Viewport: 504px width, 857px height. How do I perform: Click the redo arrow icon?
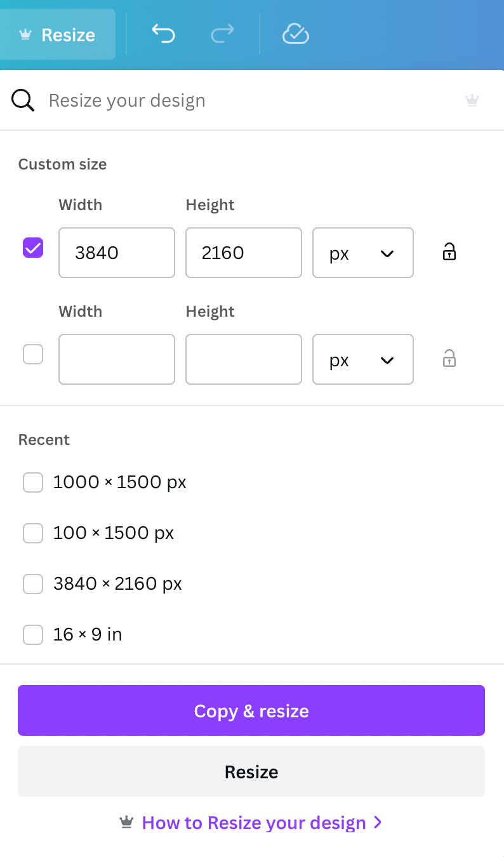coord(222,34)
